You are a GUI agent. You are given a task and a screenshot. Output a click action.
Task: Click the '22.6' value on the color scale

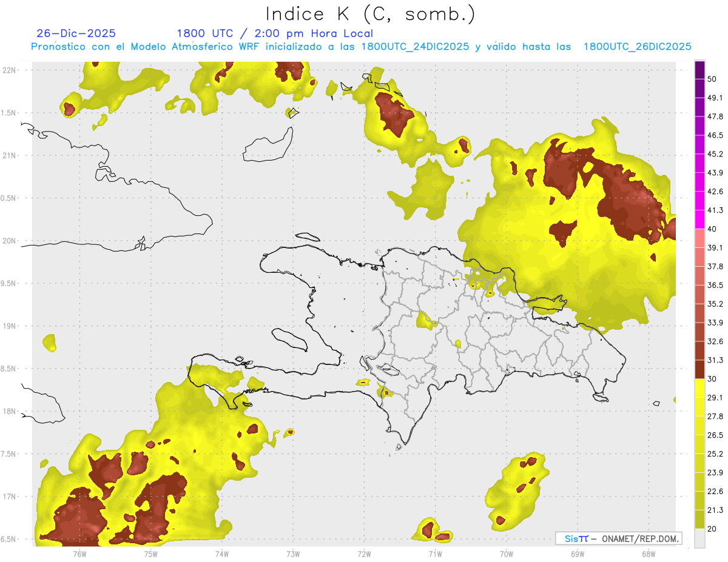[x=715, y=492]
